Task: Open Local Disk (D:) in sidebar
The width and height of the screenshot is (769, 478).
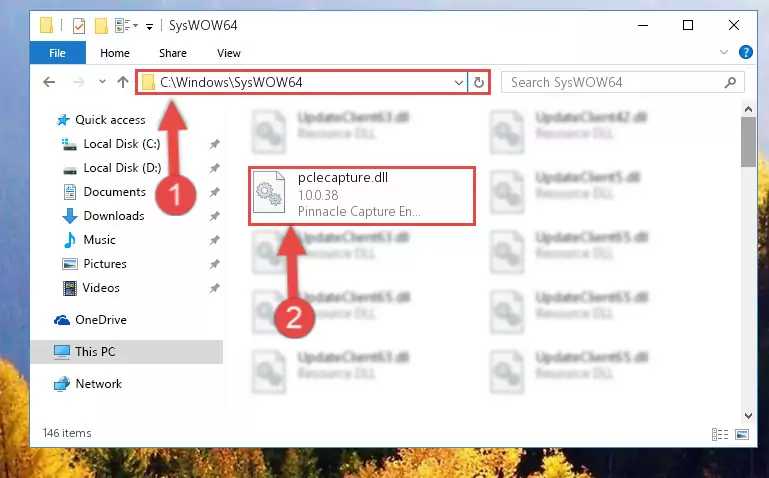Action: click(122, 168)
